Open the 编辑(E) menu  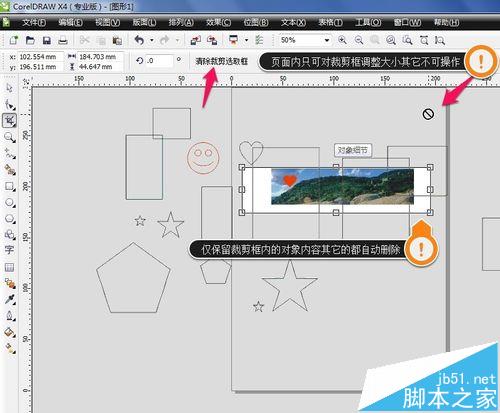(70, 22)
